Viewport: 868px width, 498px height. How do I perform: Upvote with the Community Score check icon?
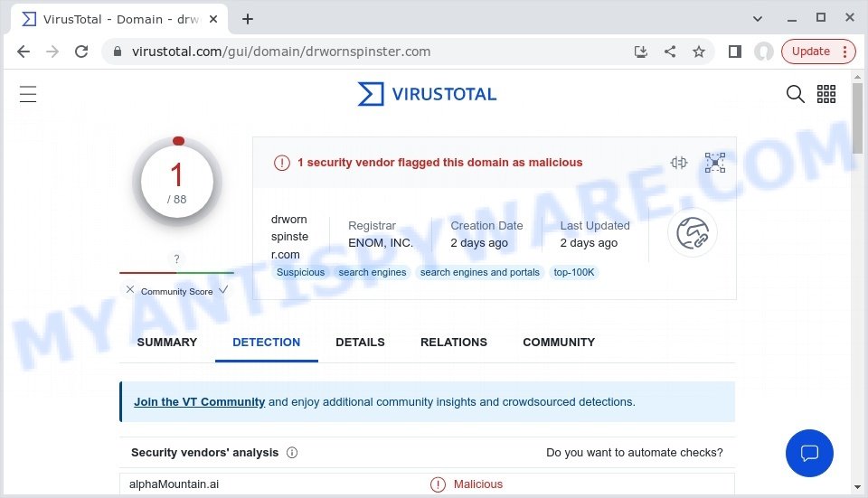pos(223,289)
